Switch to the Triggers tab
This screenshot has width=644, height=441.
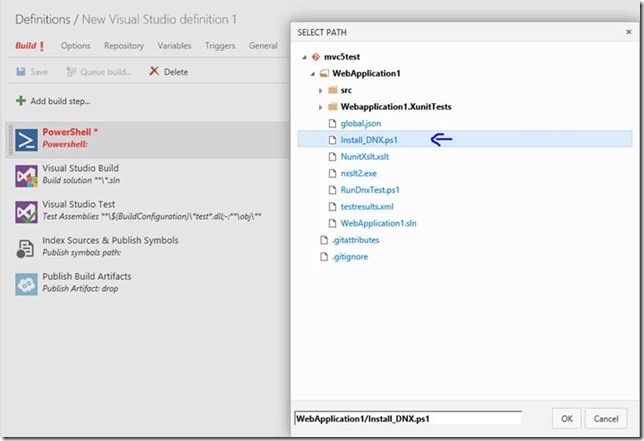pyautogui.click(x=220, y=46)
